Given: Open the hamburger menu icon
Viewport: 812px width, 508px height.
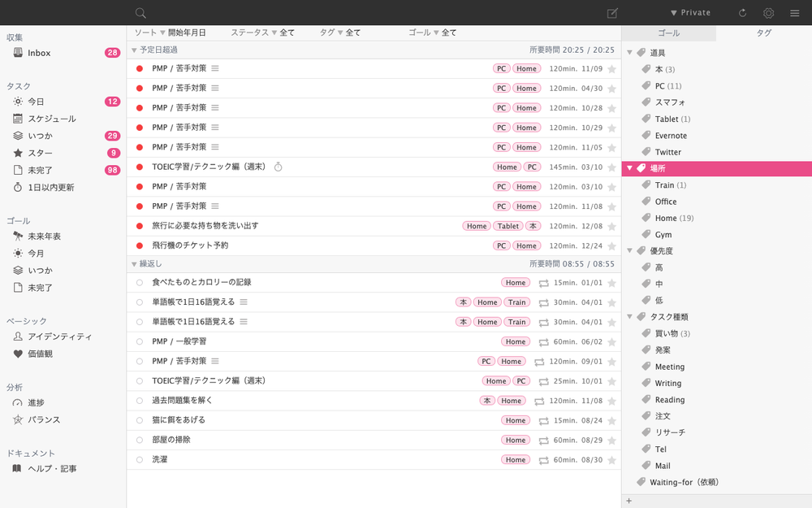Looking at the screenshot, I should [x=794, y=13].
